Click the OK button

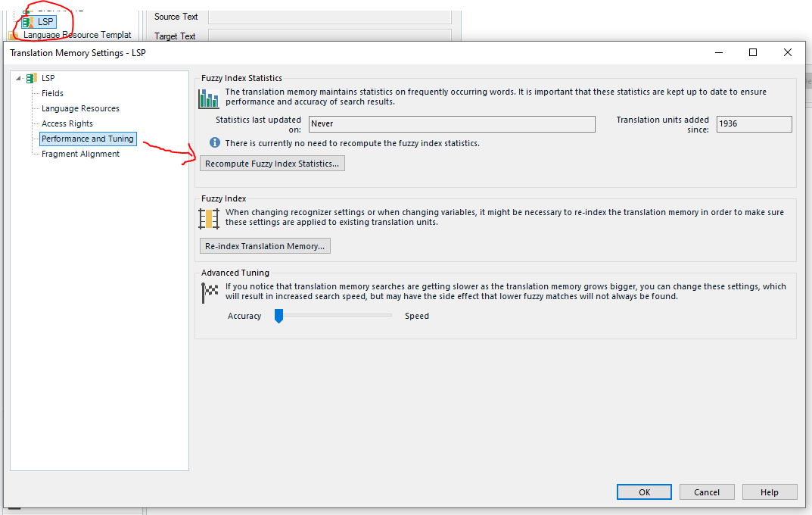coord(644,492)
